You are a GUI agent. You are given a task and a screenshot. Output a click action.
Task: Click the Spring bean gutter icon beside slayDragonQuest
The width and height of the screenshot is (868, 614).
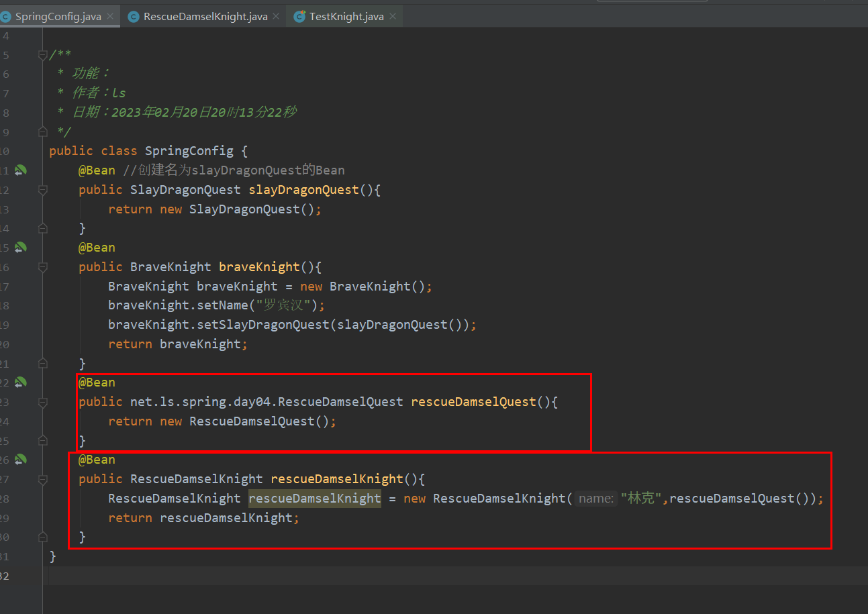(x=21, y=170)
